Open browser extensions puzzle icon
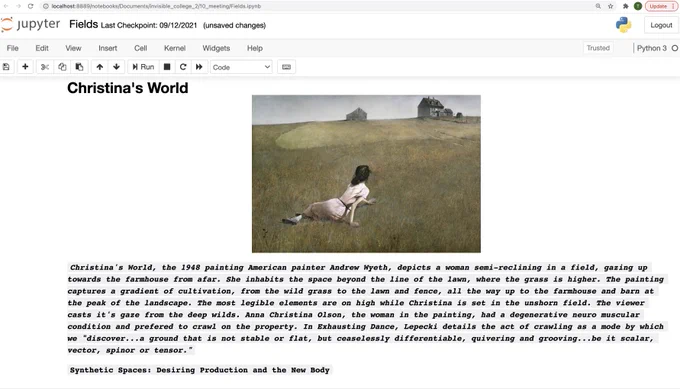This screenshot has height=389, width=680. [625, 6]
